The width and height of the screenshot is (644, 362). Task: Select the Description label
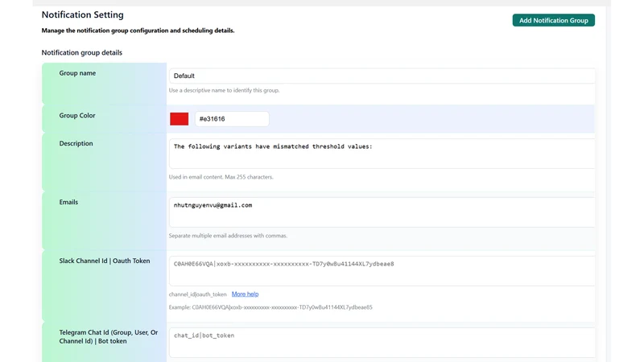coord(76,144)
